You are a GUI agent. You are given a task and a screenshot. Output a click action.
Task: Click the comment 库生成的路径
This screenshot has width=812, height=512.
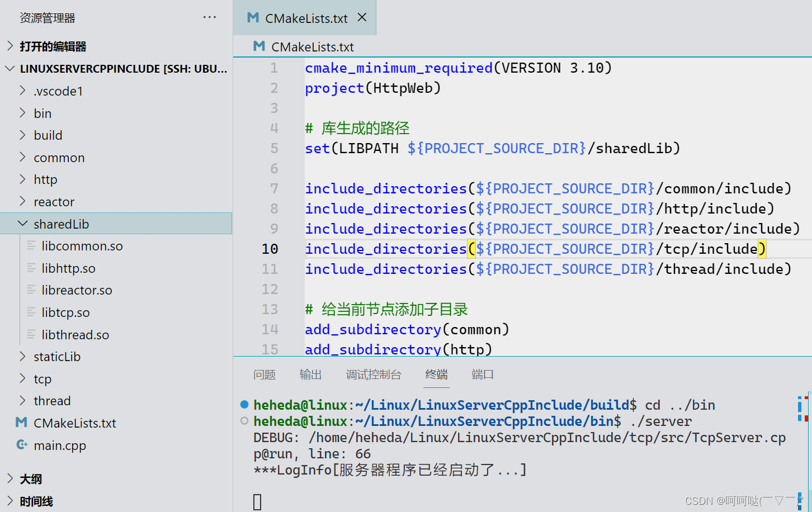pos(365,128)
